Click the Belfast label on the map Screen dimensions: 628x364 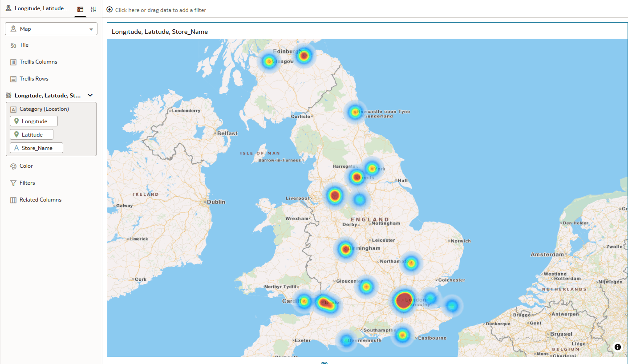(x=227, y=133)
